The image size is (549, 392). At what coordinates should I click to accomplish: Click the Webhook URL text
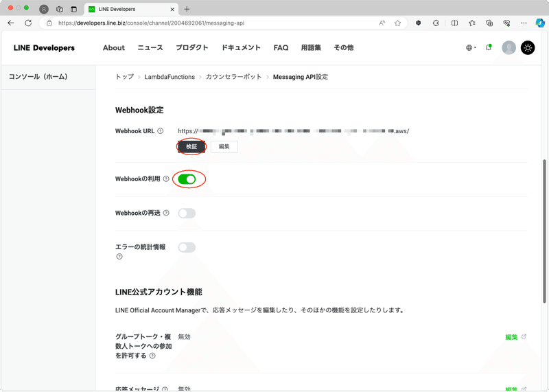coord(294,131)
